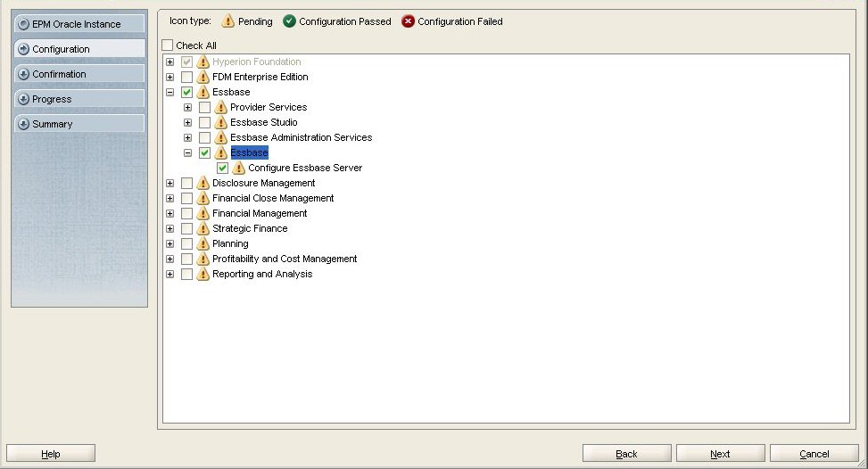Check the Strategic Finance checkbox
The image size is (868, 469).
pos(187,228)
